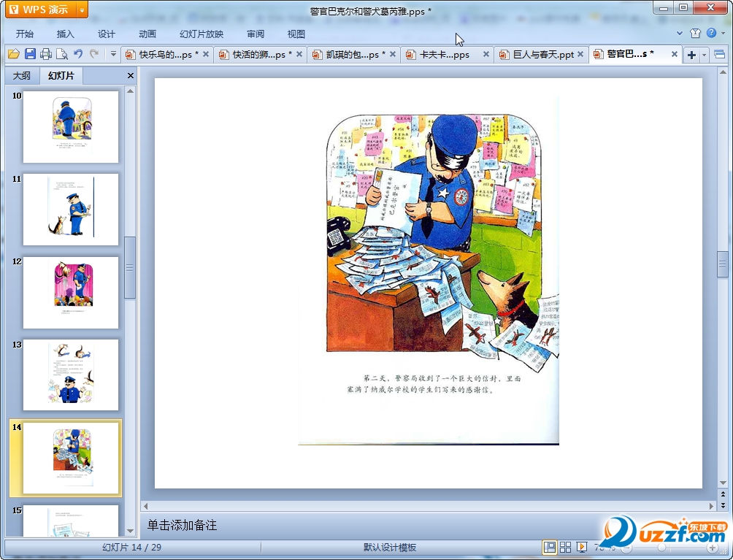
Task: Open the 开始 ribbon tab
Action: pyautogui.click(x=24, y=34)
